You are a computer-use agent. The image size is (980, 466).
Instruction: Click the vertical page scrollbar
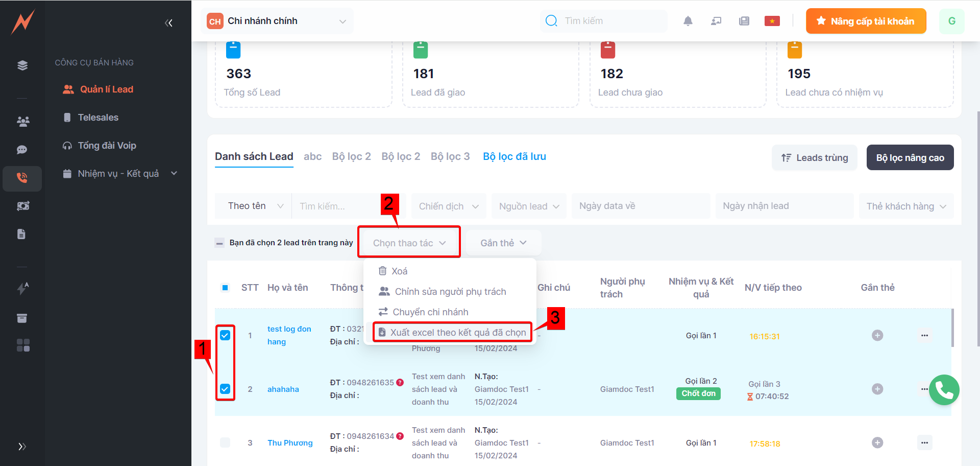click(x=977, y=230)
